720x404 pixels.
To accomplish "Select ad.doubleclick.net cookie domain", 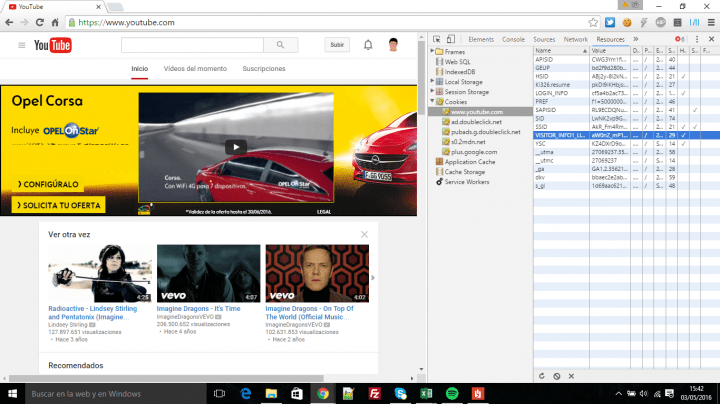I will (476, 122).
